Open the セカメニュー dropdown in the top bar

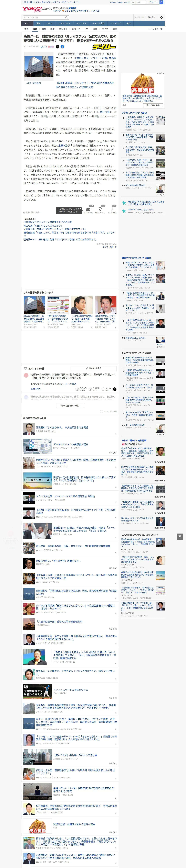tap(153, 2)
